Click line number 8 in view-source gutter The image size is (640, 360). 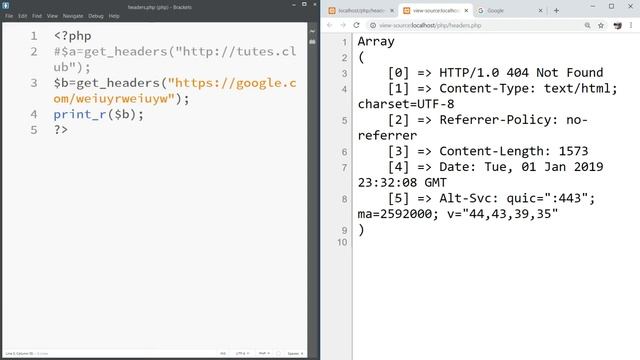344,199
